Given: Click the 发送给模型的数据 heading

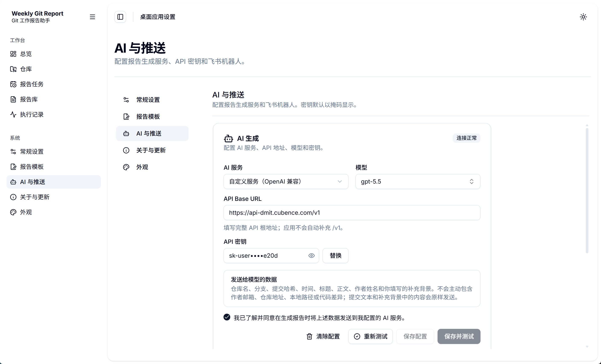Looking at the screenshot, I should pyautogui.click(x=254, y=279).
